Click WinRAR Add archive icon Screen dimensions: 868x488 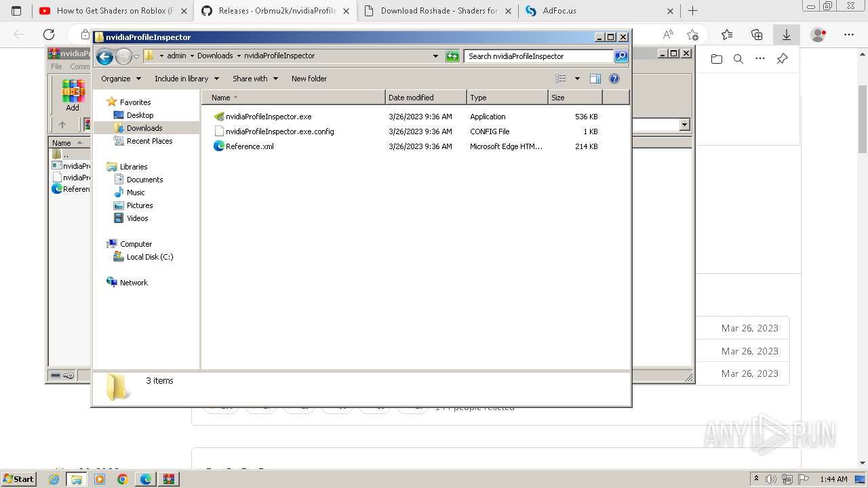click(x=73, y=94)
